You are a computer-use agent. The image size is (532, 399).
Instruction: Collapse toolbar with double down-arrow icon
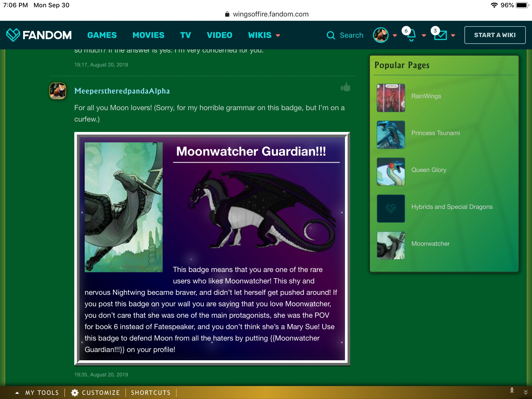tap(526, 392)
